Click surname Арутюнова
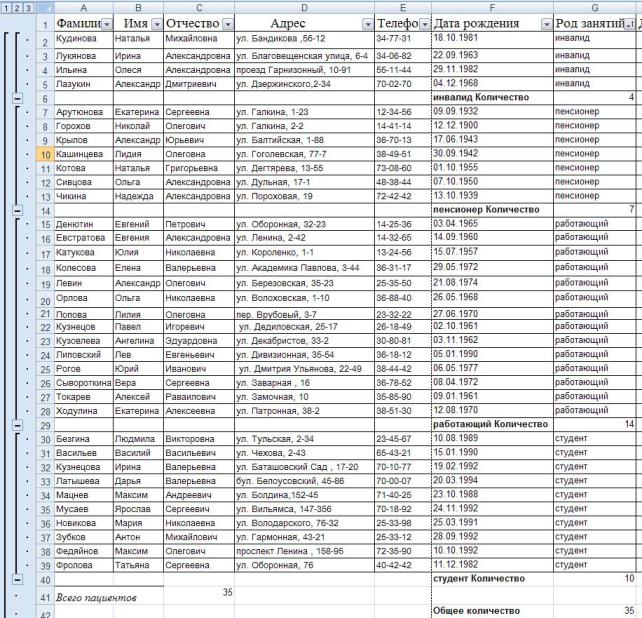This screenshot has width=642, height=618. 81,112
